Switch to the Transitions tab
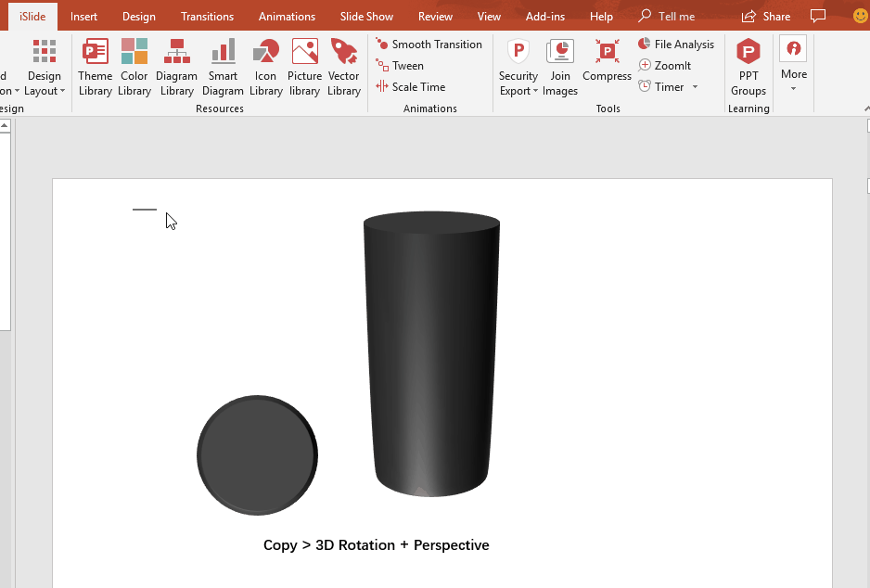 click(208, 17)
